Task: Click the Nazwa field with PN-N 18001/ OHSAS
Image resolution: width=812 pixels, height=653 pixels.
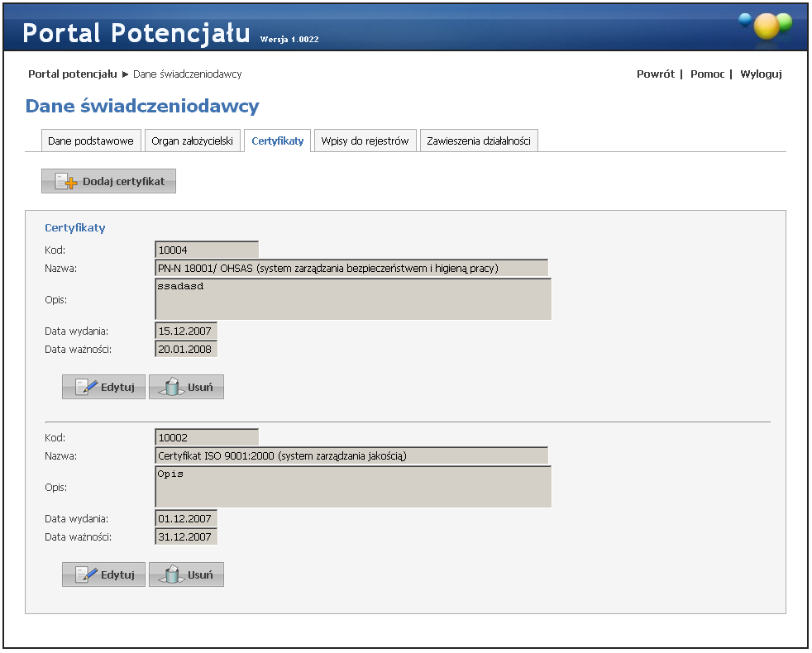Action: pyautogui.click(x=351, y=269)
